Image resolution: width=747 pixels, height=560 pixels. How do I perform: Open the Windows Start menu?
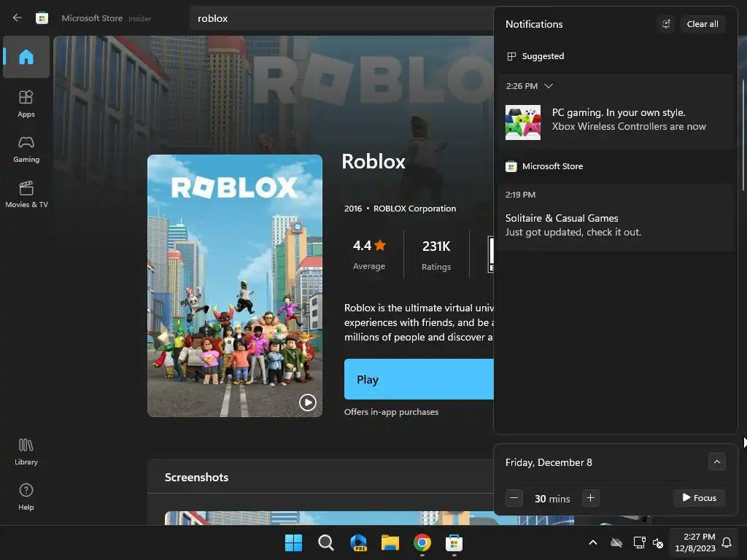[293, 542]
